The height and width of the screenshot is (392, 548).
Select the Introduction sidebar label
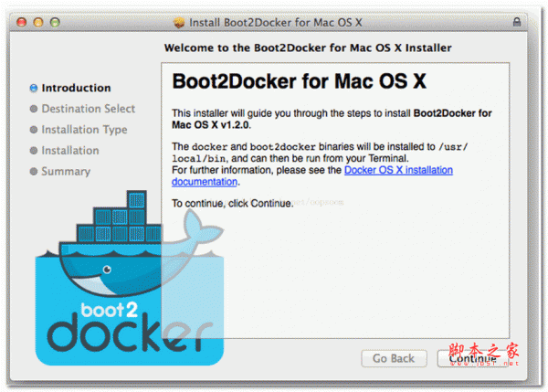76,88
